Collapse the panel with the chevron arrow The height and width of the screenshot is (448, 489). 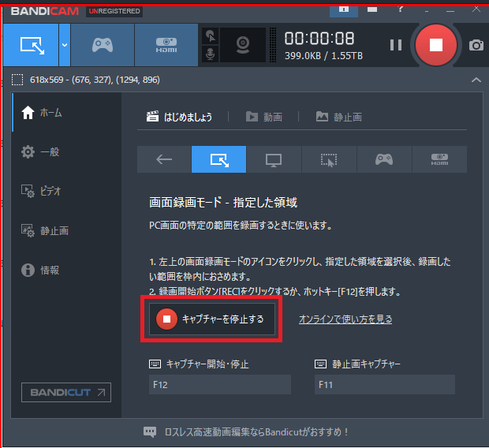pos(476,80)
